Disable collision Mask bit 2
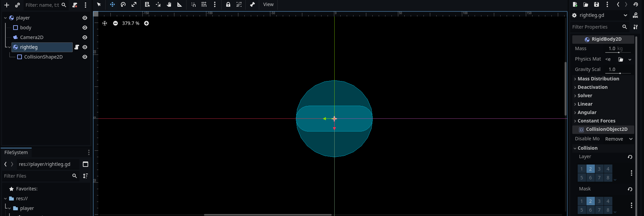 (590, 201)
